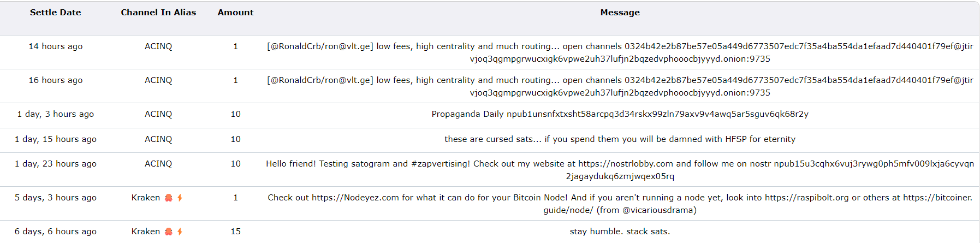Open ACINQ alias in the 14 hours ago row
Viewport: 980px width, 243px height.
pyautogui.click(x=158, y=46)
